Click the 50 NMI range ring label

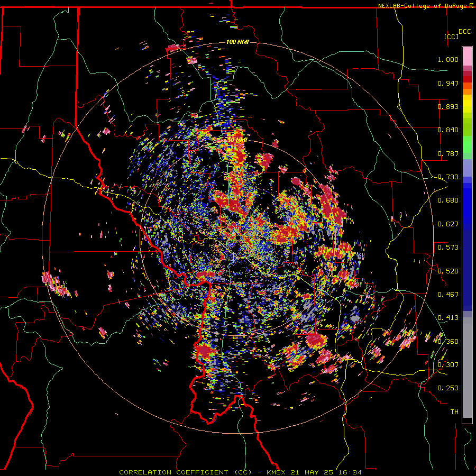[237, 140]
